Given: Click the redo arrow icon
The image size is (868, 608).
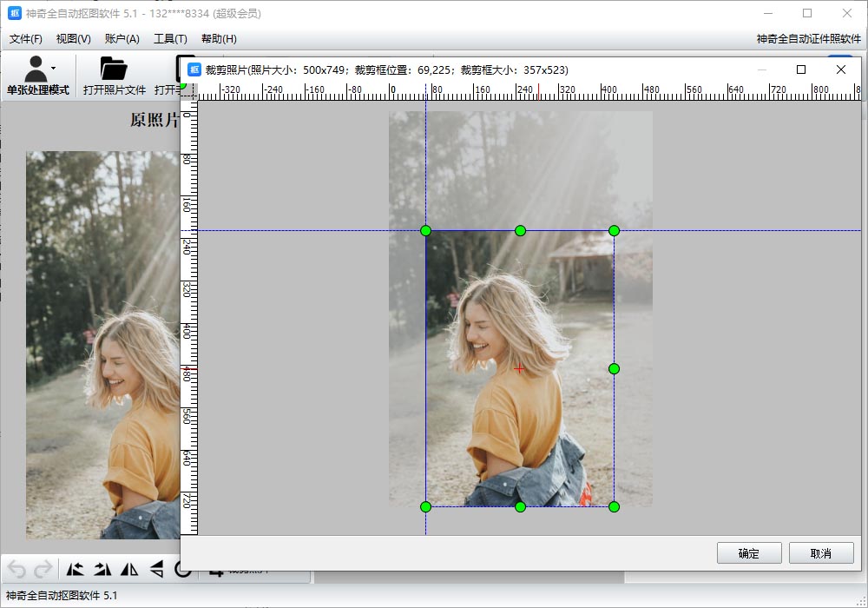Looking at the screenshot, I should point(43,570).
